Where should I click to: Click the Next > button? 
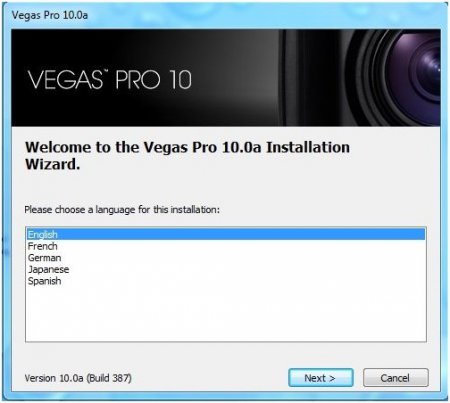pyautogui.click(x=321, y=378)
